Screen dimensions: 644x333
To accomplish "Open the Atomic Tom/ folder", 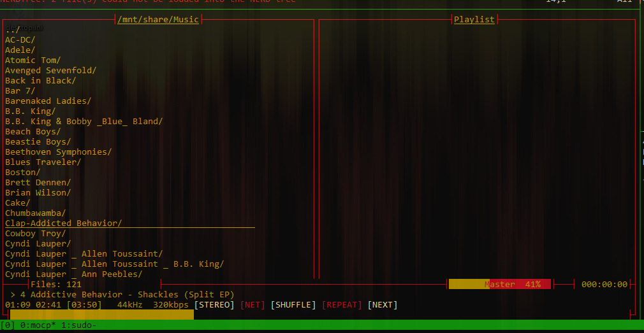I will pyautogui.click(x=33, y=60).
